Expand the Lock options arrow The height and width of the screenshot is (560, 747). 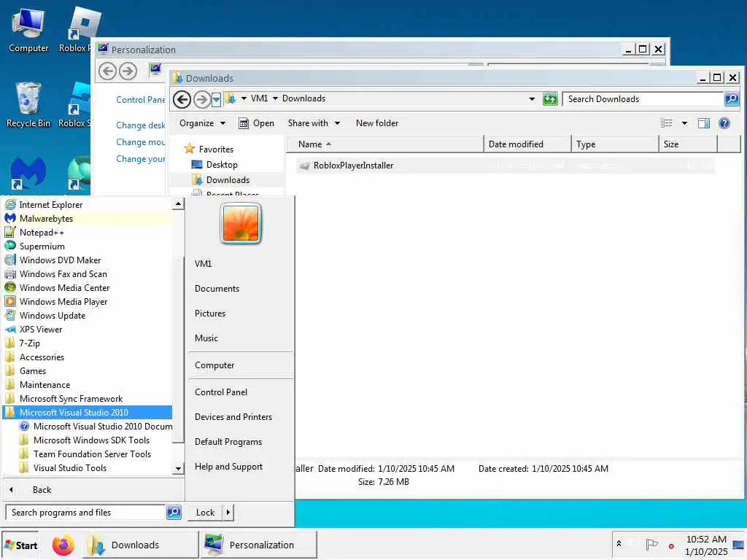pos(228,513)
